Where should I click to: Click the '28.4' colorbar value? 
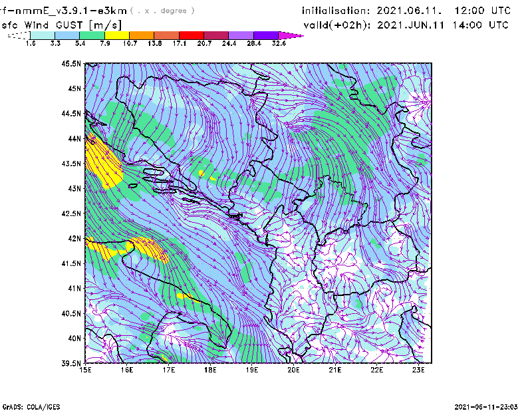pos(254,43)
